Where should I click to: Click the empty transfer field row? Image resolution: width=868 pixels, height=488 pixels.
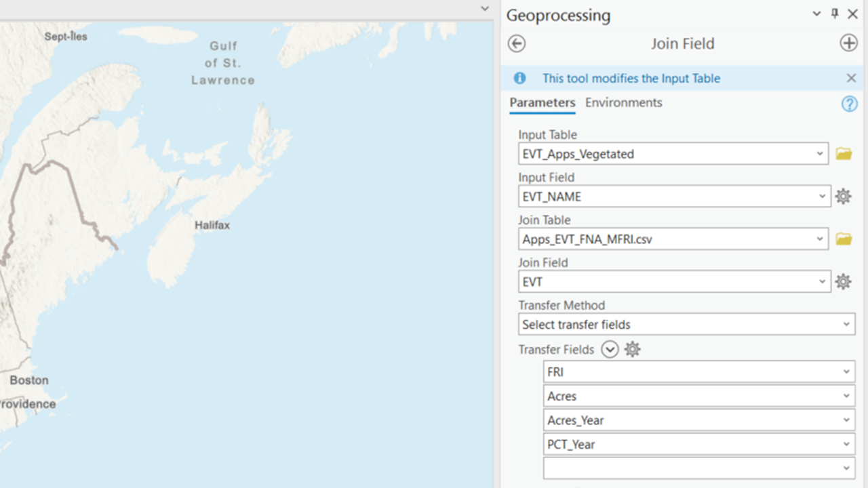tap(698, 468)
